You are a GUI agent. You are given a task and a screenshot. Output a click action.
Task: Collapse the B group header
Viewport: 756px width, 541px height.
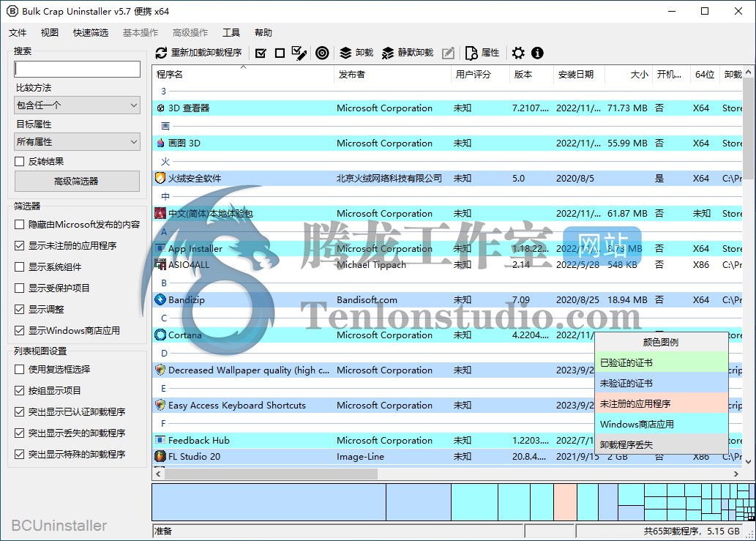(x=164, y=283)
